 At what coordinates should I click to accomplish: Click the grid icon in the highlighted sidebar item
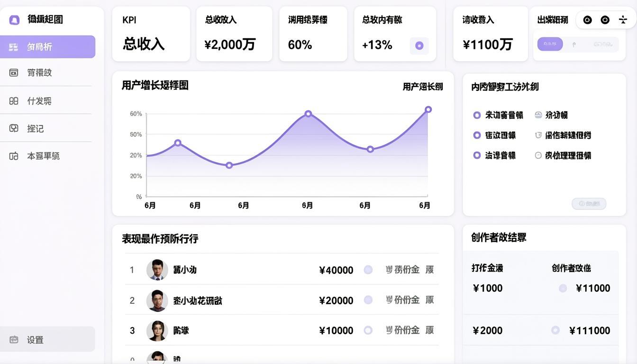(13, 47)
